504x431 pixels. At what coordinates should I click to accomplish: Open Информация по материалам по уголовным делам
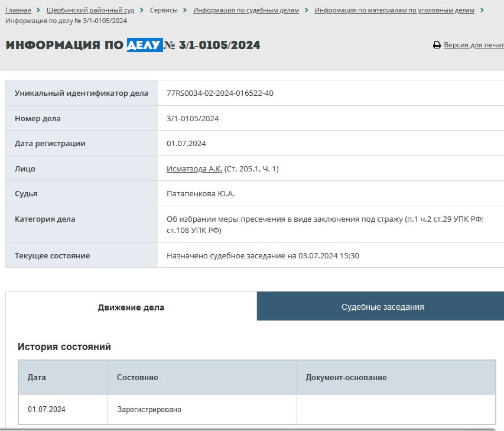click(394, 10)
